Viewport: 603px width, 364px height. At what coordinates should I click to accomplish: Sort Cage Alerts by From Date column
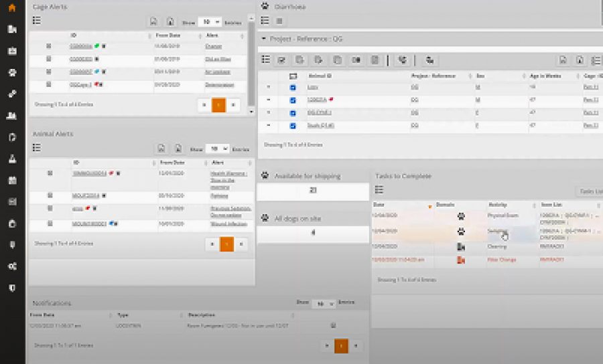(167, 35)
